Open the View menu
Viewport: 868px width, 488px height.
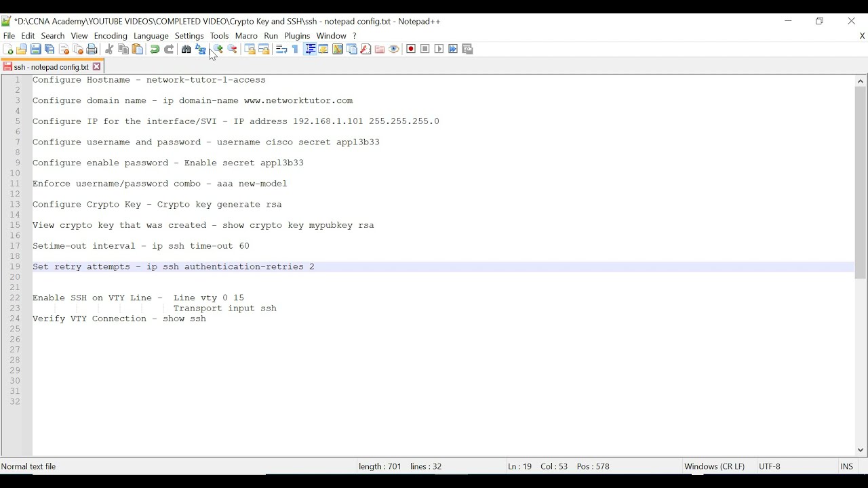pyautogui.click(x=79, y=35)
